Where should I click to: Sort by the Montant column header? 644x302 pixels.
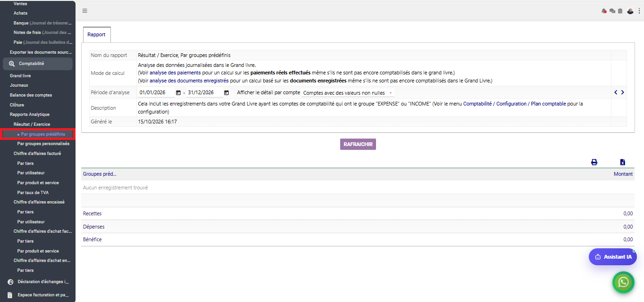pos(623,174)
